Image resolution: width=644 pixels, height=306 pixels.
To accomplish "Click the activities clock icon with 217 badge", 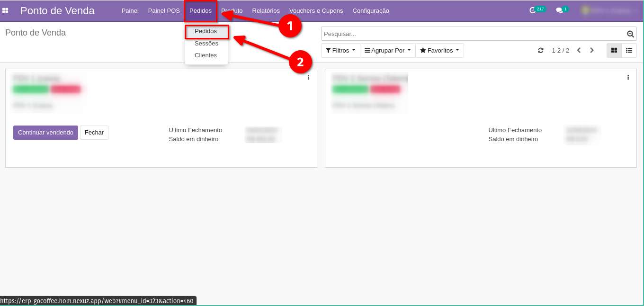I will (533, 10).
